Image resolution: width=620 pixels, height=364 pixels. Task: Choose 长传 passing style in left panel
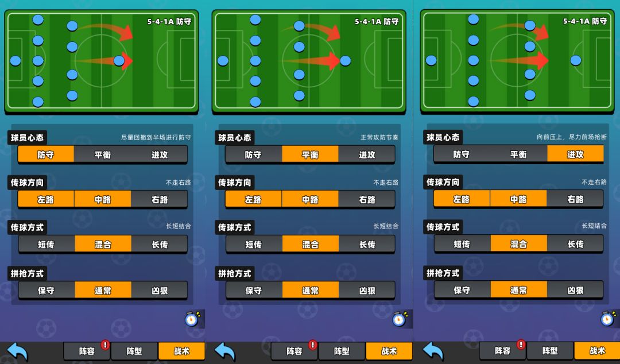(x=160, y=244)
